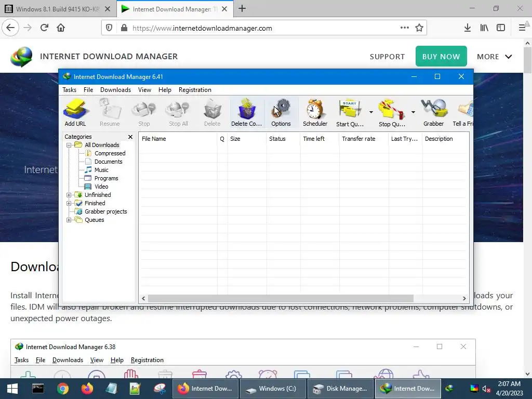The image size is (532, 399).
Task: Select the Compressed category
Action: tap(110, 153)
